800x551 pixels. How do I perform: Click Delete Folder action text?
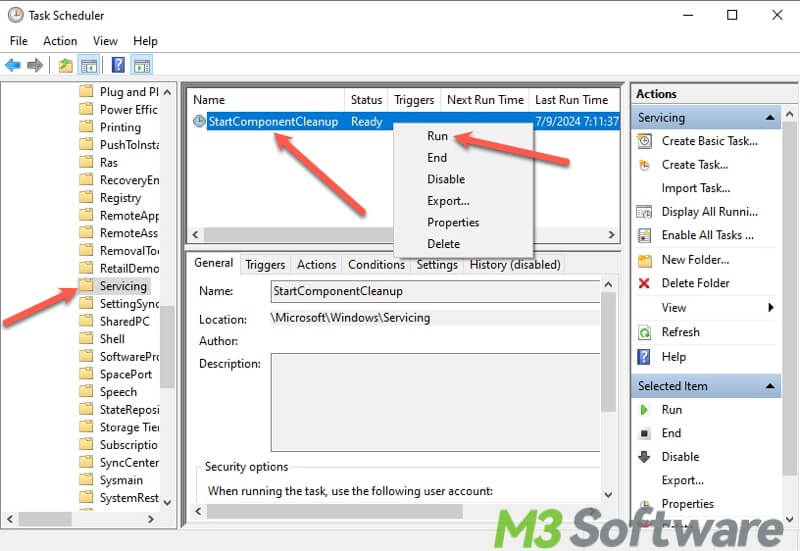tap(695, 283)
